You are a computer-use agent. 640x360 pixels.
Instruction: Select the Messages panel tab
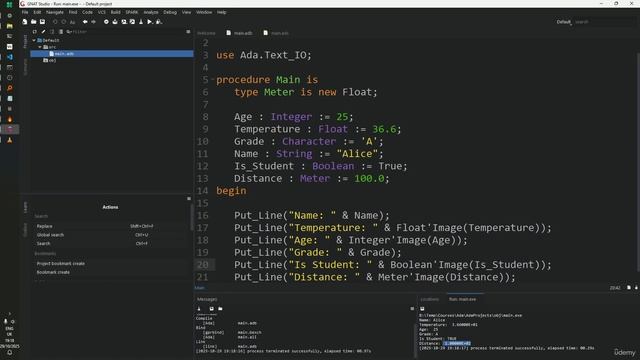tap(207, 299)
